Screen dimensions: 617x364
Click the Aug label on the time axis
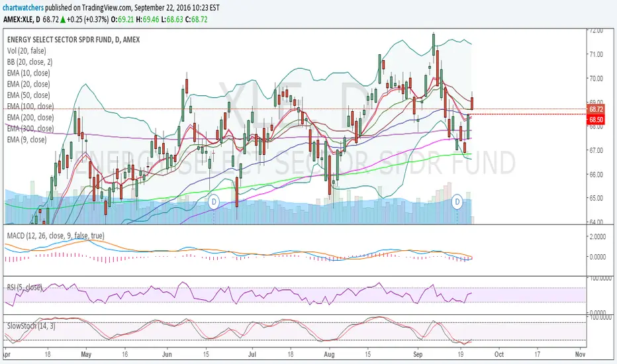click(329, 354)
